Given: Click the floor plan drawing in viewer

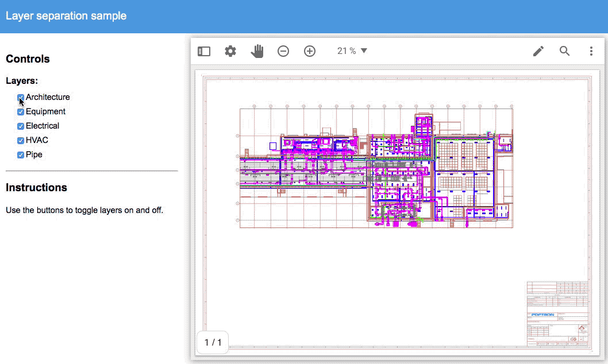Looking at the screenshot, I should (x=376, y=168).
